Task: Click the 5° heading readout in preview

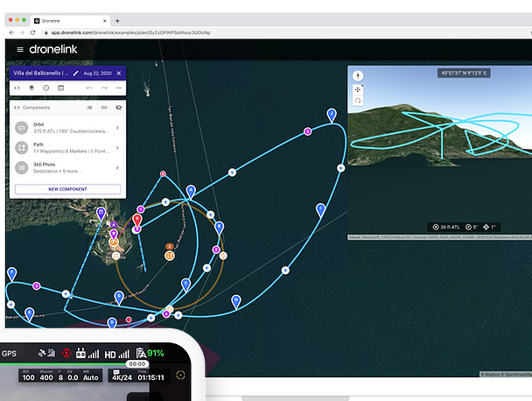Action: coord(472,227)
